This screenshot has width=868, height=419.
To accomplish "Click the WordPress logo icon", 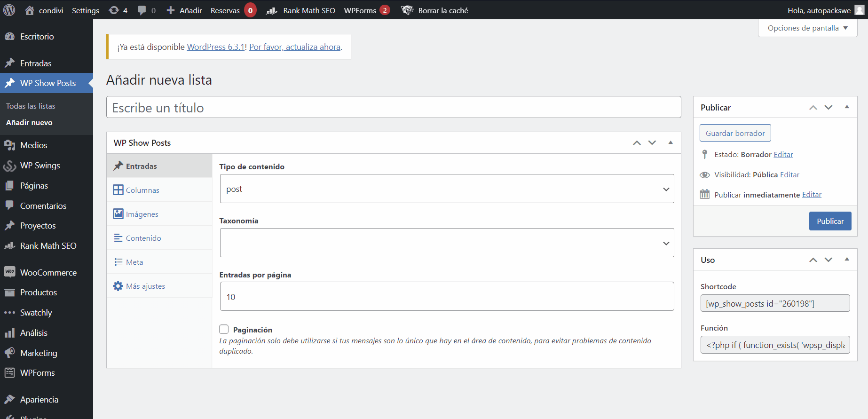I will (9, 10).
